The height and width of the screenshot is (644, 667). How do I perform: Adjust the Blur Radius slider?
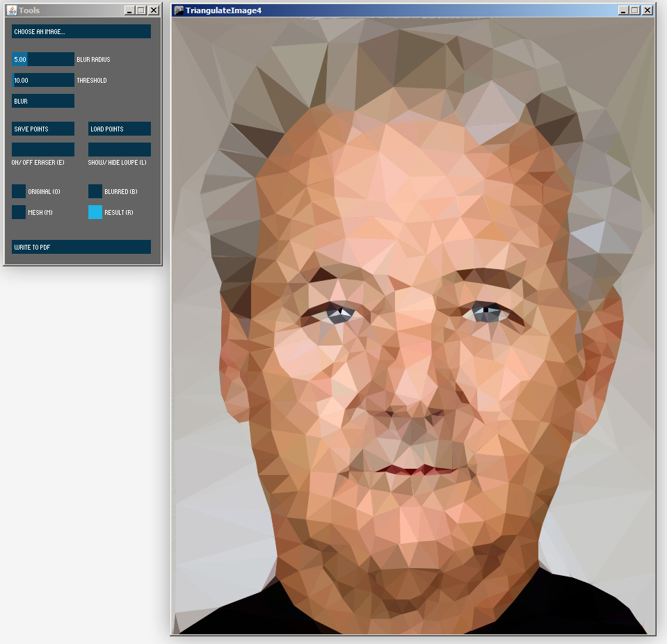(x=42, y=59)
